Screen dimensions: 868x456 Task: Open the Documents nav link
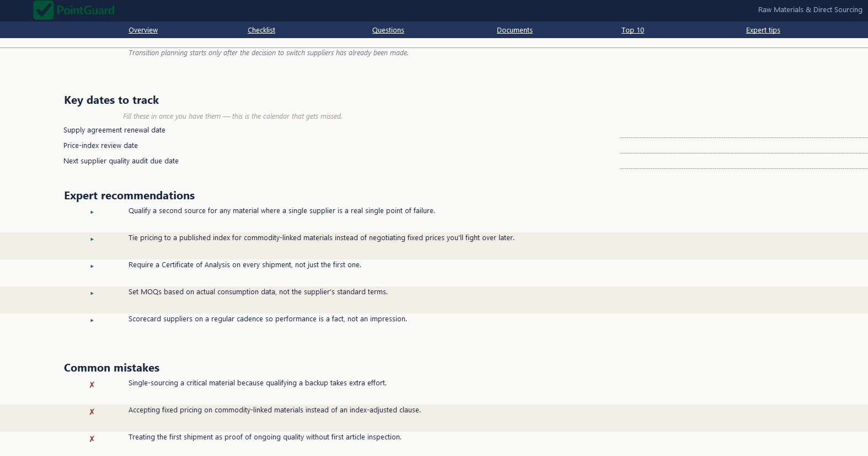(x=515, y=30)
